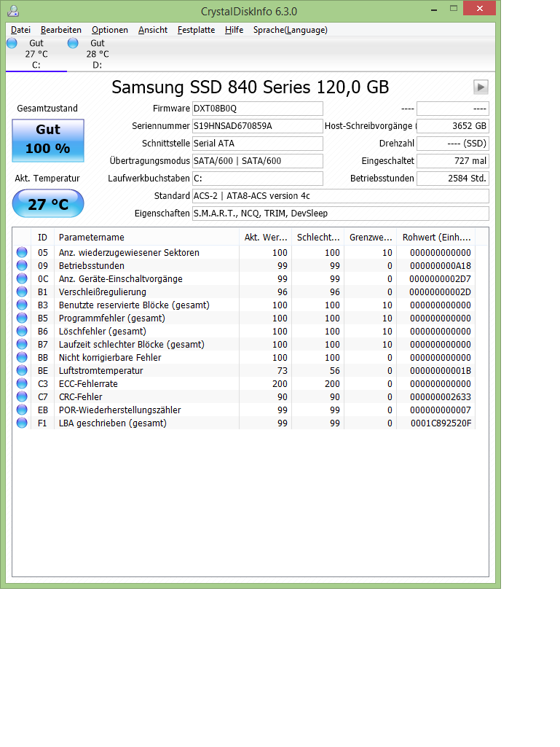Open the Ansicht menu
The height and width of the screenshot is (747, 560).
coord(153,30)
